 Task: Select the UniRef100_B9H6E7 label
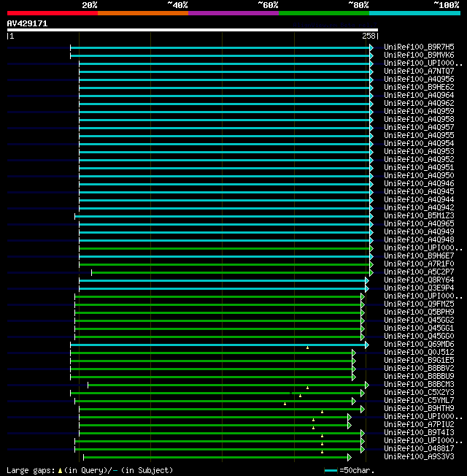[x=419, y=256]
